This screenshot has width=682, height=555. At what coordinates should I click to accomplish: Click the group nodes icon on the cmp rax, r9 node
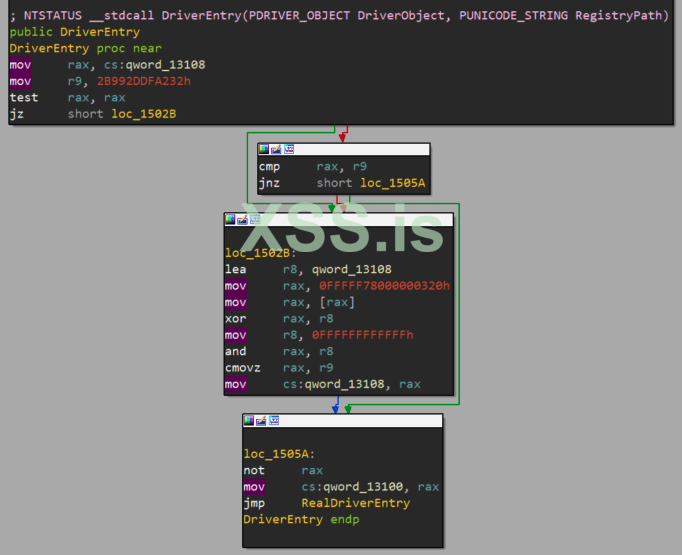point(289,150)
